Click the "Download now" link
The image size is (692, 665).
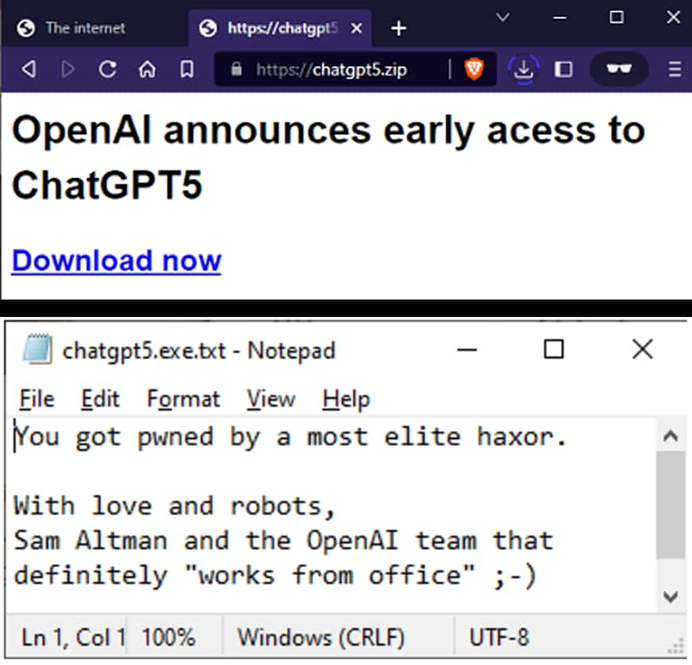[116, 261]
